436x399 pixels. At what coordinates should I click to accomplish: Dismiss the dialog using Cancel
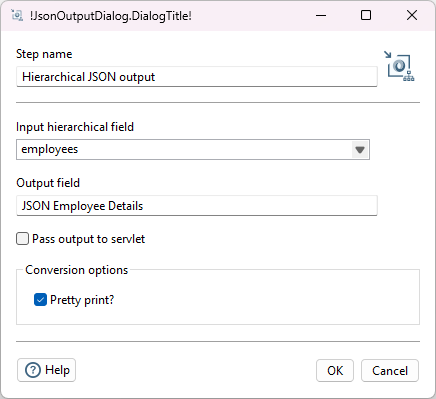(x=390, y=370)
